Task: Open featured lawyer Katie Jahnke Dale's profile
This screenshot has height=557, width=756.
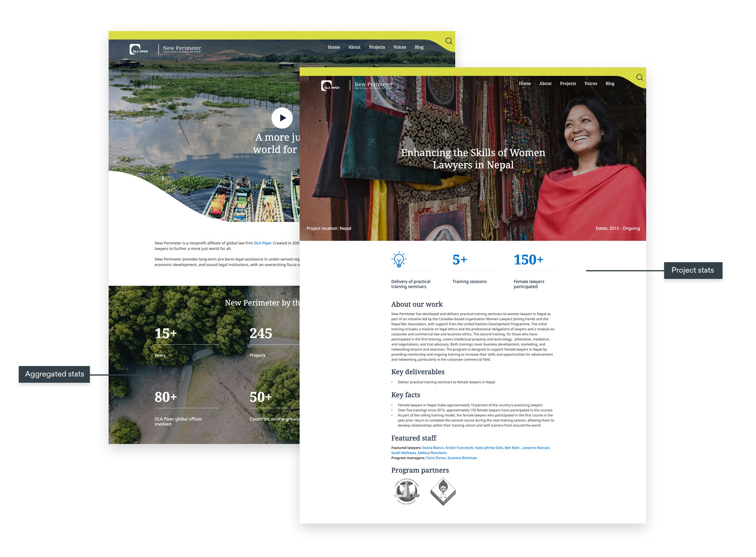Action: 489,448
